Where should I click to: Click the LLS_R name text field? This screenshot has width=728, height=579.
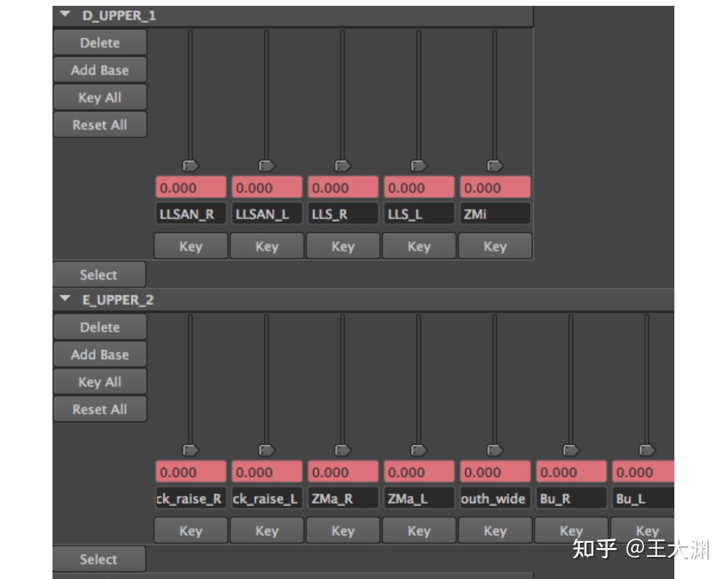point(343,214)
